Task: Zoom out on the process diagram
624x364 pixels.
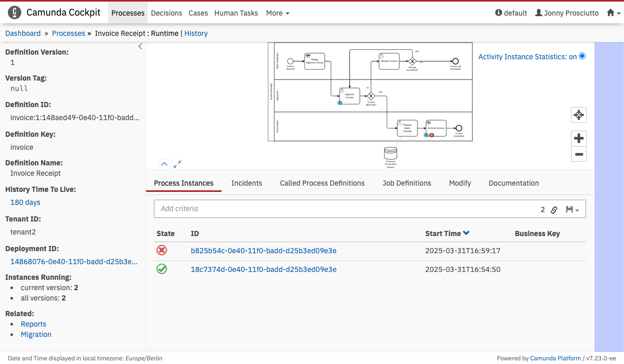Action: 579,154
